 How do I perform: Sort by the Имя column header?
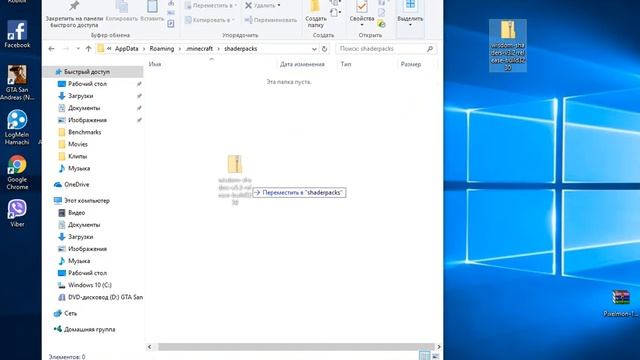(x=155, y=64)
